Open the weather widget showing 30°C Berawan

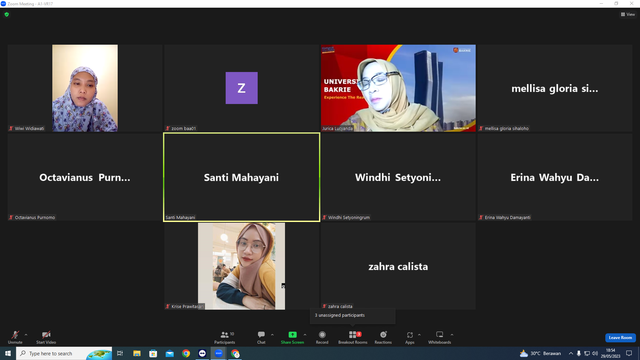(540, 353)
